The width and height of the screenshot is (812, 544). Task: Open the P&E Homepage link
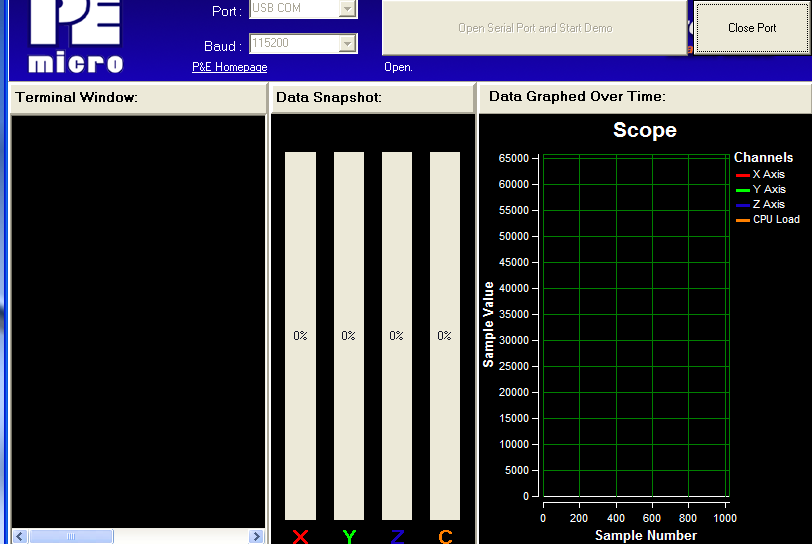coord(229,67)
